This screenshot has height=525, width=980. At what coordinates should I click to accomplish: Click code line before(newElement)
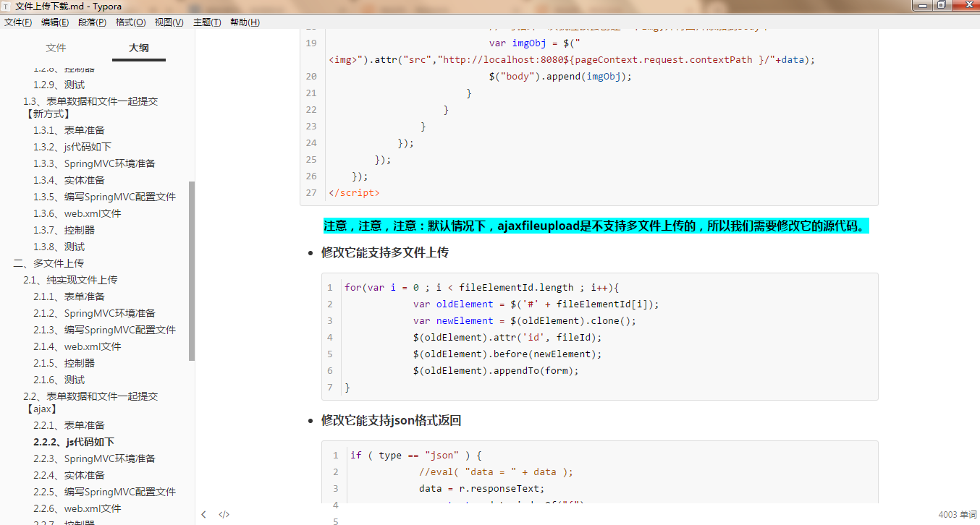pos(507,354)
